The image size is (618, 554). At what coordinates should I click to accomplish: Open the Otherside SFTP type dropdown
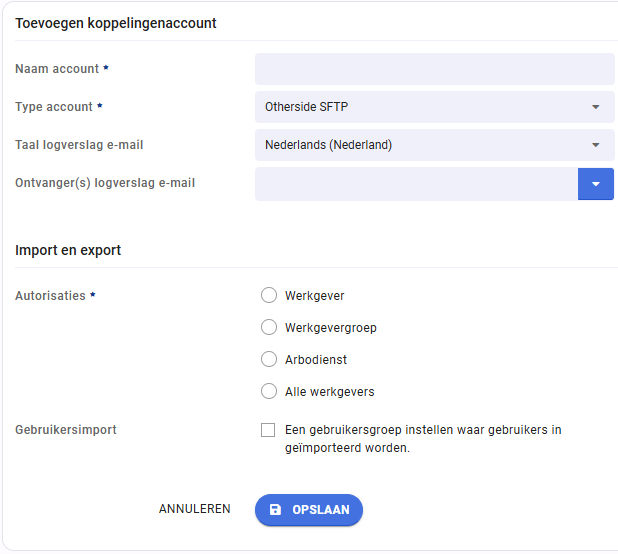coord(435,107)
